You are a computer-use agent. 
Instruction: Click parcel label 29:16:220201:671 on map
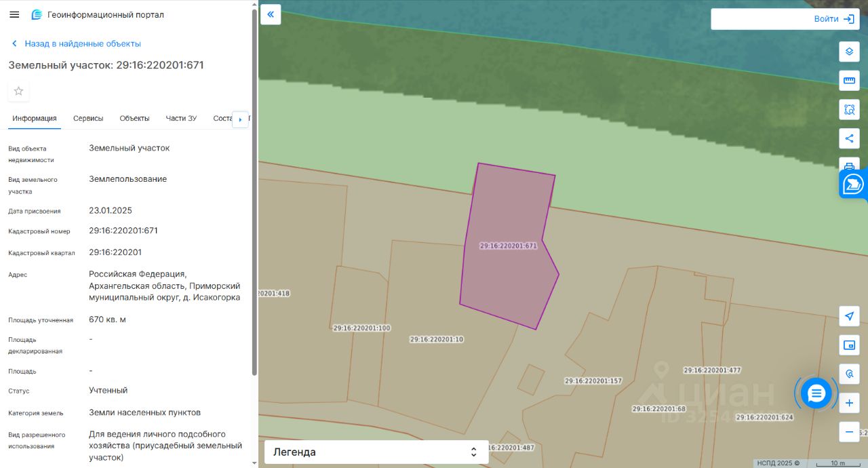pyautogui.click(x=508, y=246)
